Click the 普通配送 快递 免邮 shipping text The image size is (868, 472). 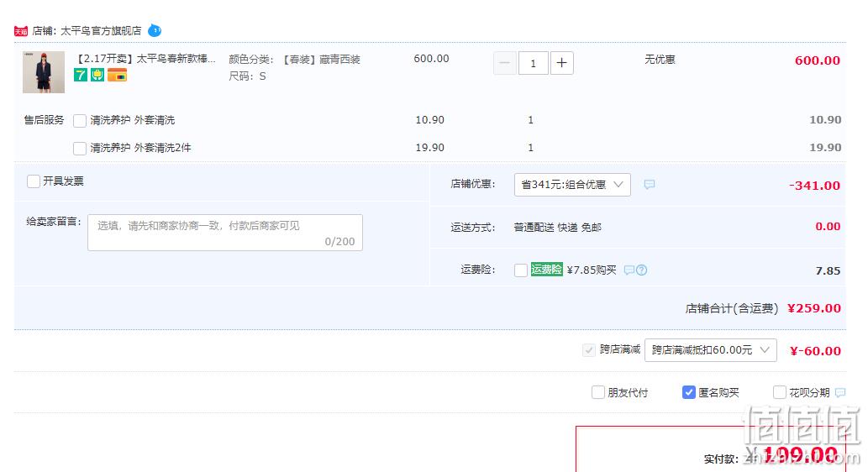[557, 228]
